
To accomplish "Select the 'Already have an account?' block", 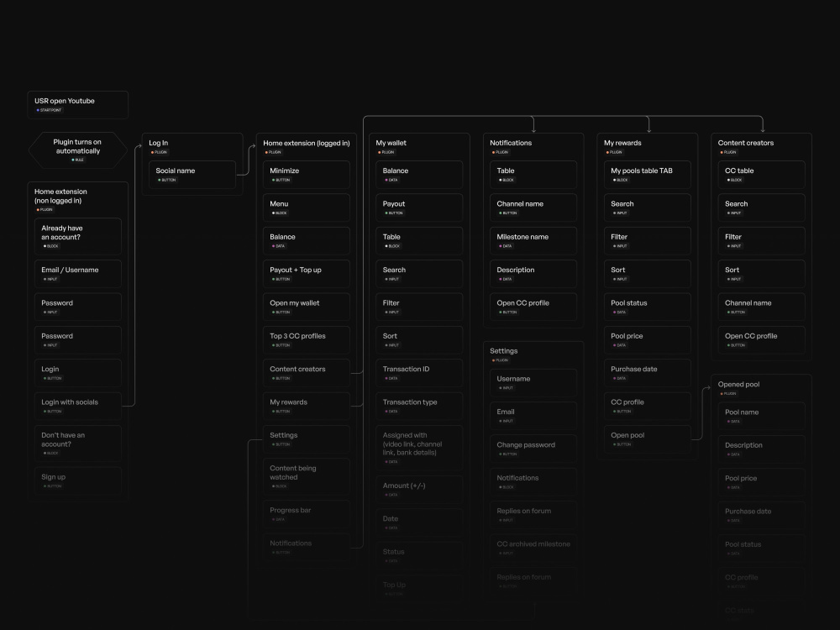I will pos(77,236).
